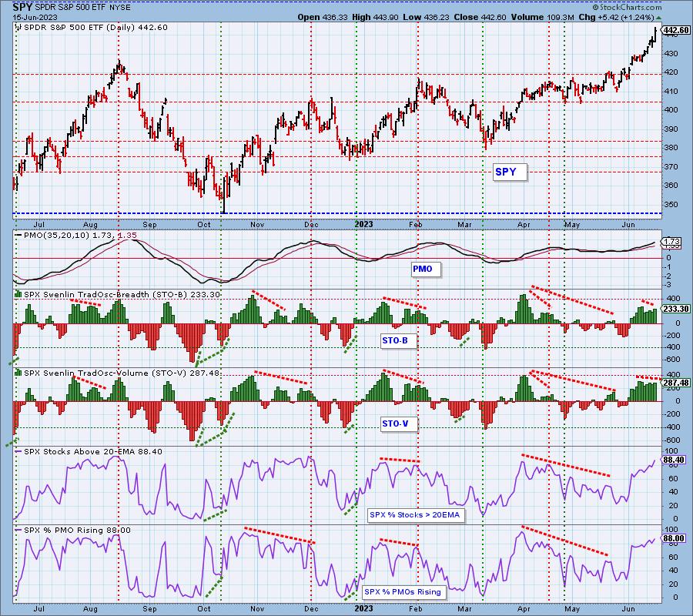Click the SPX Stocks Above 20-EMA legend text

(x=93, y=452)
